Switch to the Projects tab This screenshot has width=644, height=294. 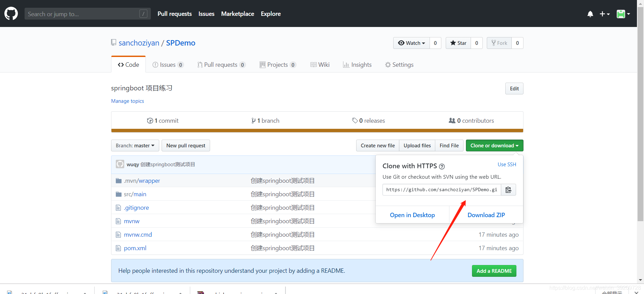(x=278, y=65)
